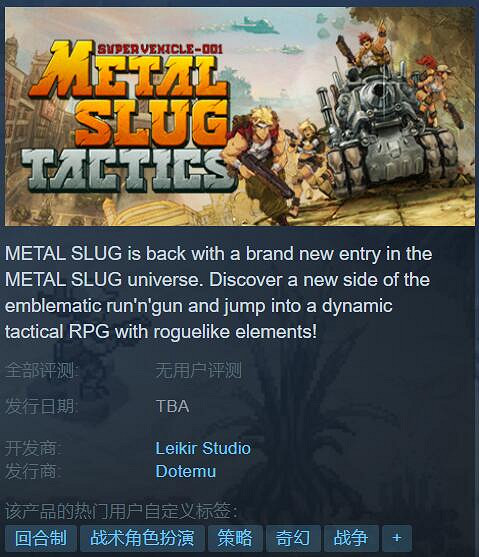Click the METAL SLUG logo text in banner
The height and width of the screenshot is (557, 479).
click(130, 94)
